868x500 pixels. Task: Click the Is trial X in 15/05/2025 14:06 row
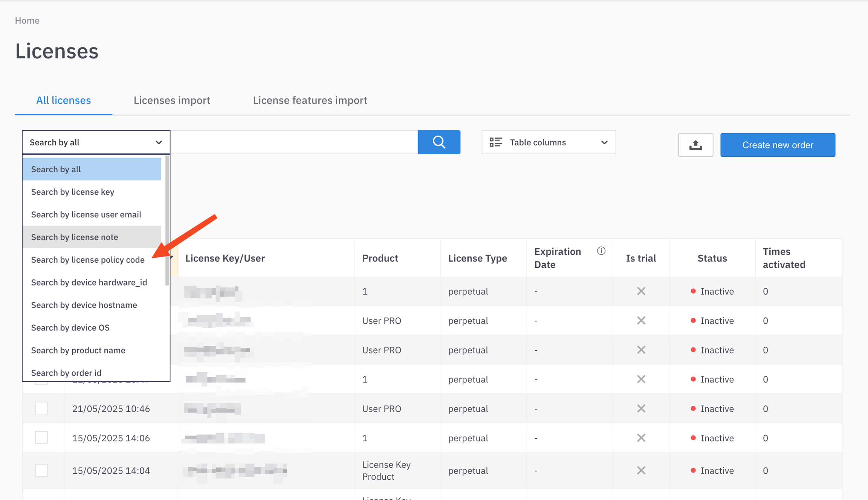coord(641,438)
